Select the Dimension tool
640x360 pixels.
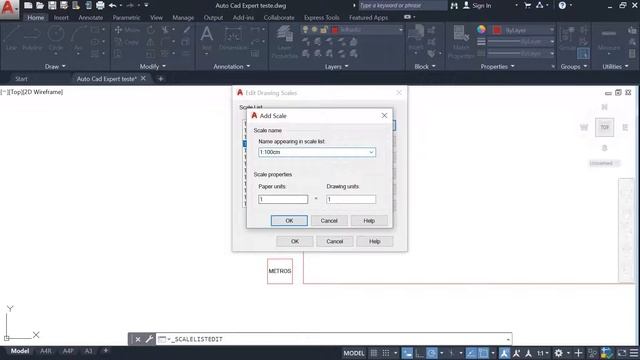point(233,39)
